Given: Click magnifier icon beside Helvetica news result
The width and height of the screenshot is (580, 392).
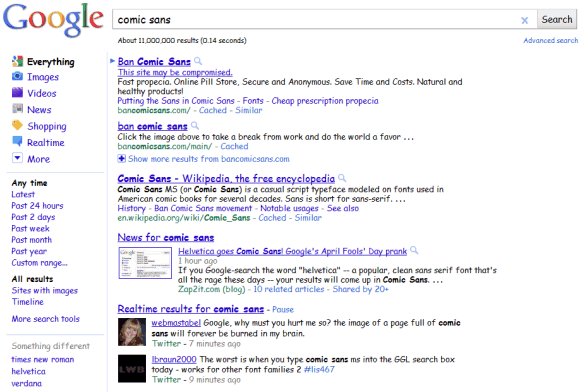Looking at the screenshot, I should (414, 250).
